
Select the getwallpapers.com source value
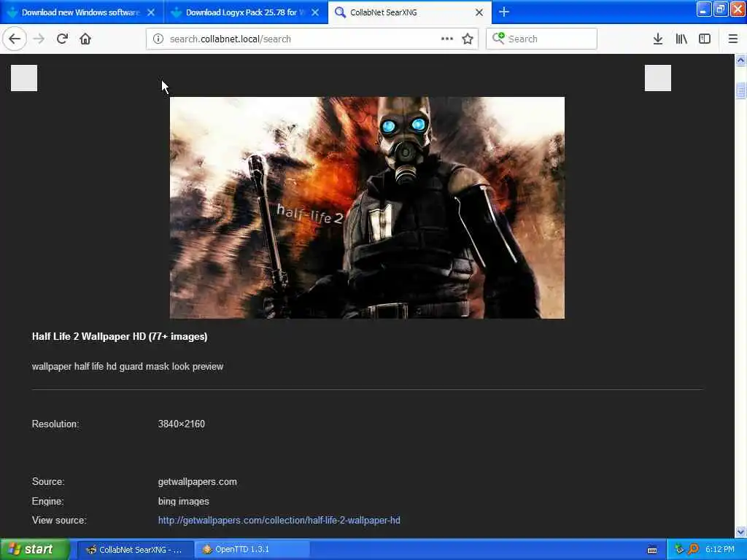pos(197,482)
